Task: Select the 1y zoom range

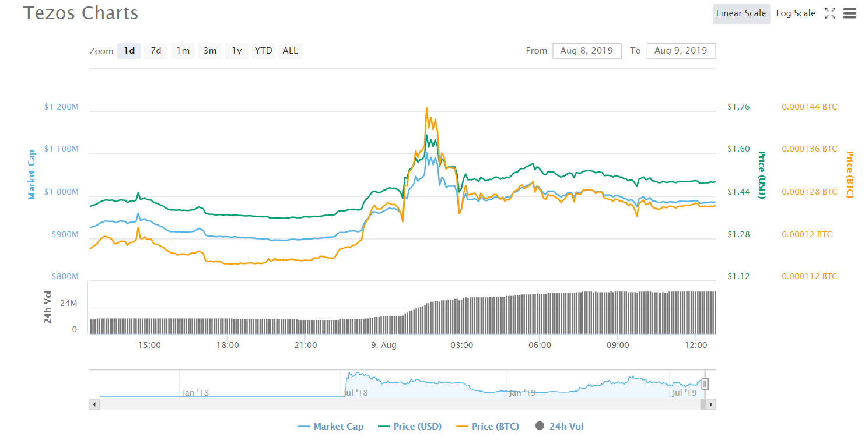Action: (236, 51)
